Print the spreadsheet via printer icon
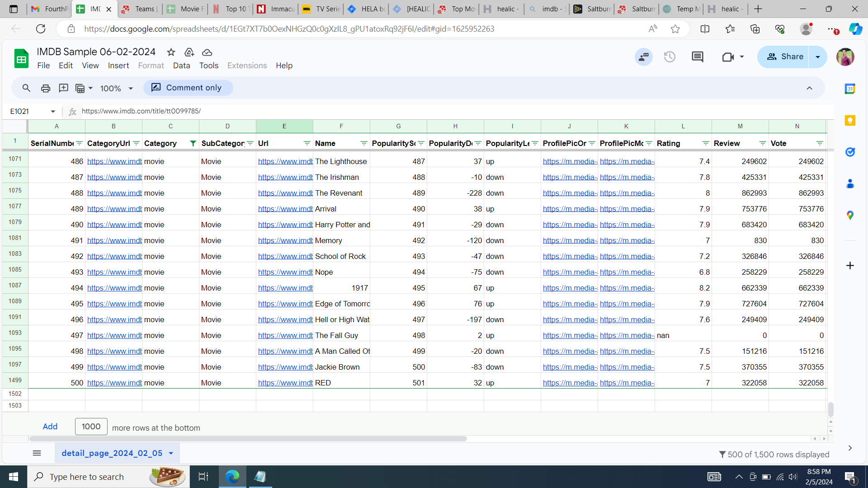868x488 pixels. coord(45,88)
